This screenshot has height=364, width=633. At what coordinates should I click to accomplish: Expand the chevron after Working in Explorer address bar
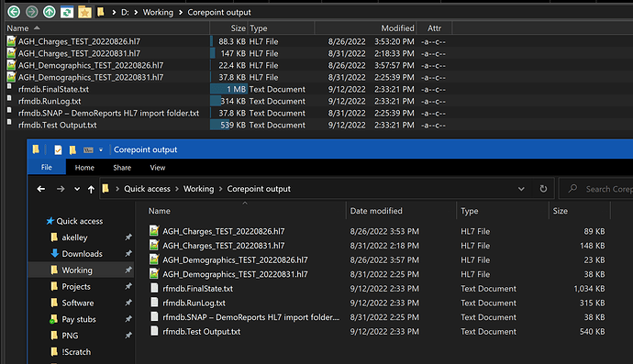(220, 189)
